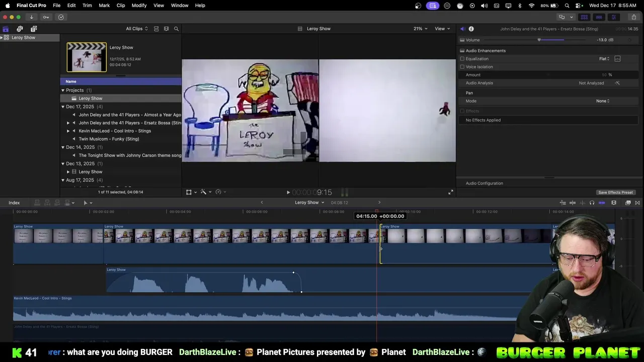Collapse the Projects group triangle
644x362 pixels.
point(63,90)
